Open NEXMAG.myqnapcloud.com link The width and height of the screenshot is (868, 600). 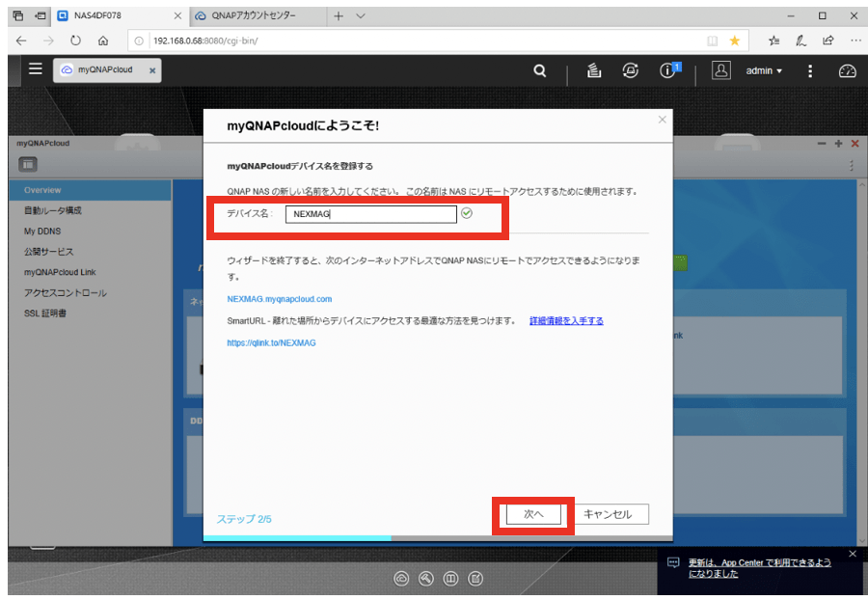[280, 299]
